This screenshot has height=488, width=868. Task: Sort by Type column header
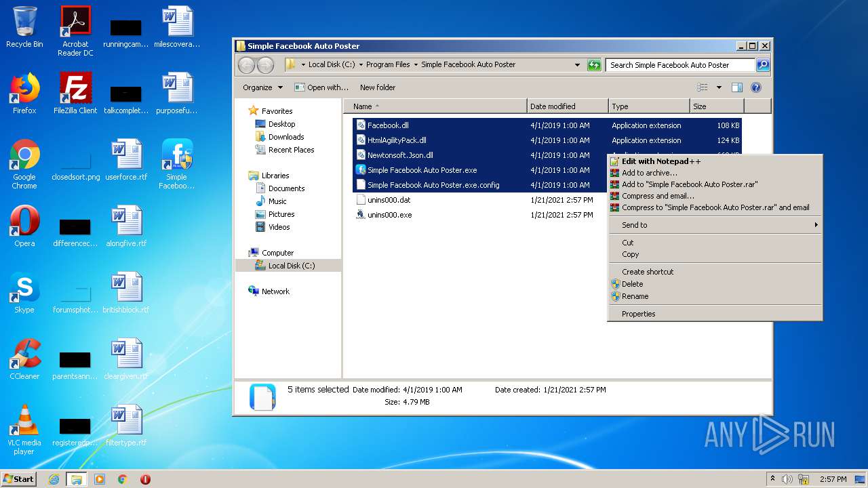[x=649, y=106]
